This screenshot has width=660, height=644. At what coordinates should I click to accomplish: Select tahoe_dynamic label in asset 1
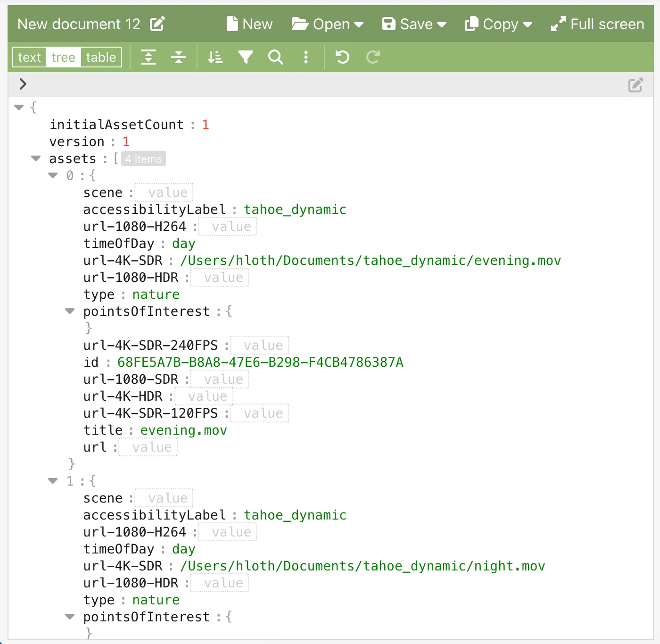click(295, 515)
